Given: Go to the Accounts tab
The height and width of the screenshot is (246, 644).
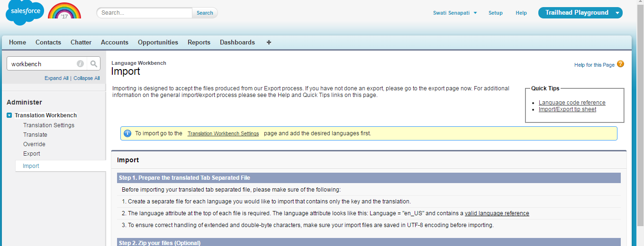Looking at the screenshot, I should [115, 42].
